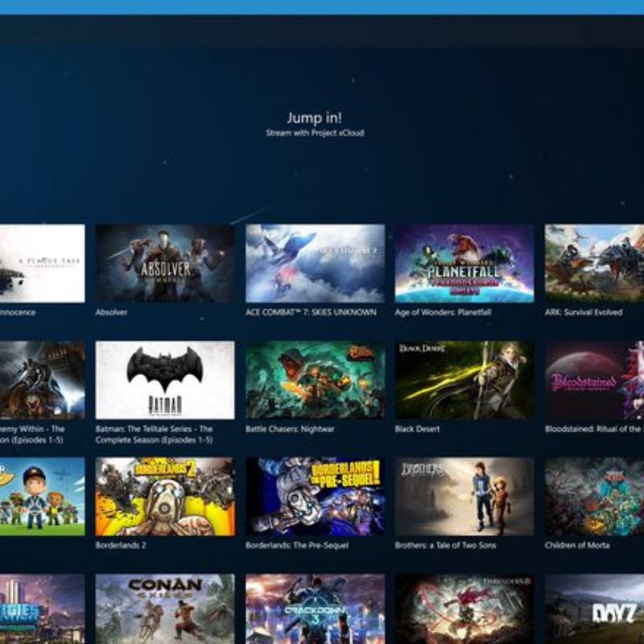Open the Cities: Skylines skyline thumbnail

click(x=43, y=609)
